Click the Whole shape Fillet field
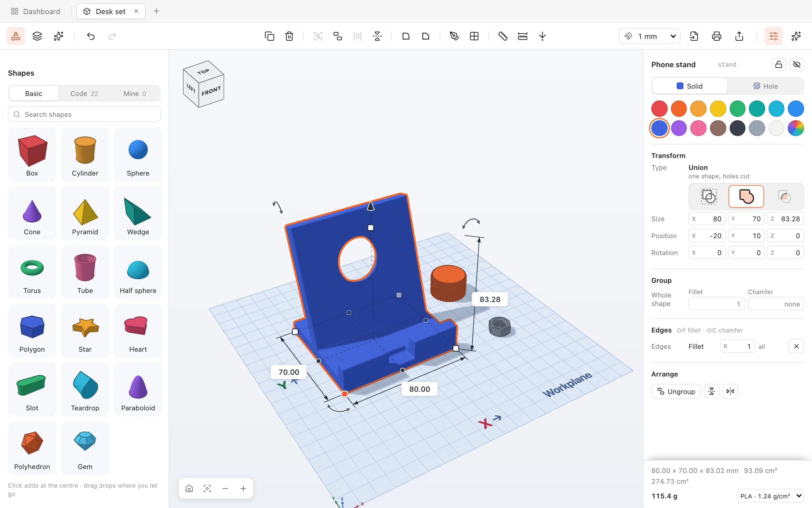 click(x=716, y=304)
